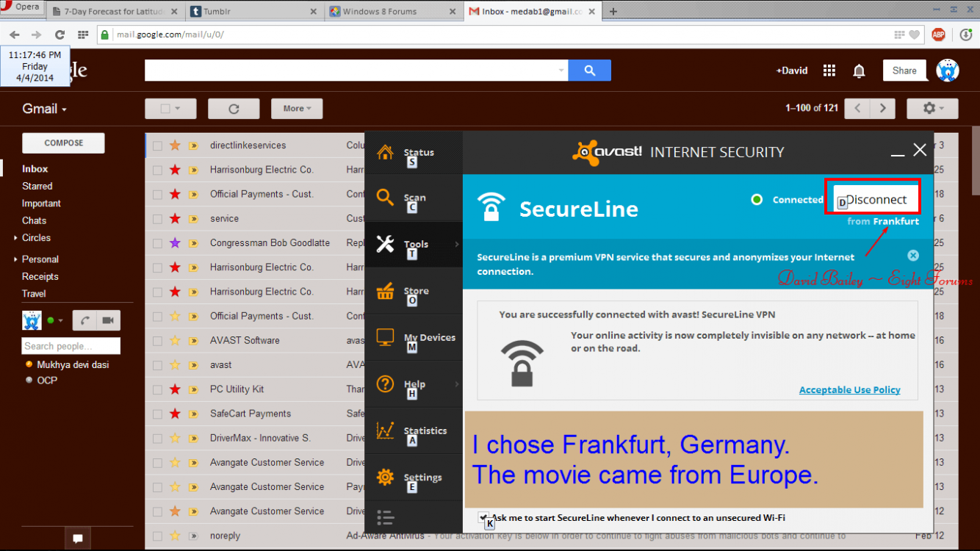Open the Receipts label
980x551 pixels.
coord(40,276)
